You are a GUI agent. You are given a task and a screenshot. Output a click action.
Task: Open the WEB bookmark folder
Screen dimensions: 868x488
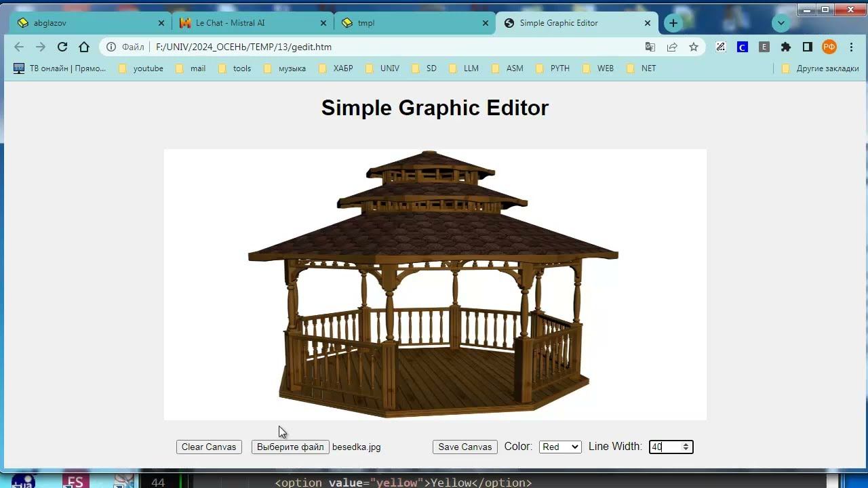tap(598, 68)
